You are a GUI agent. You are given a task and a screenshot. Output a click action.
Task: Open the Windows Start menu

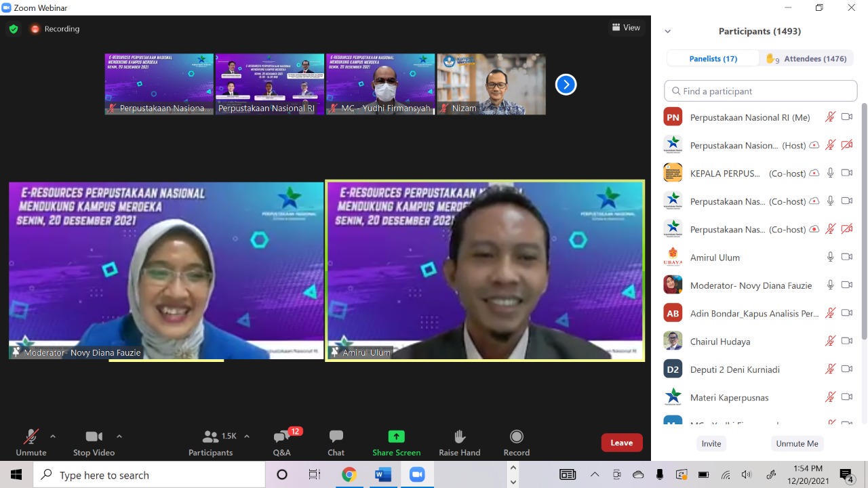tap(16, 474)
